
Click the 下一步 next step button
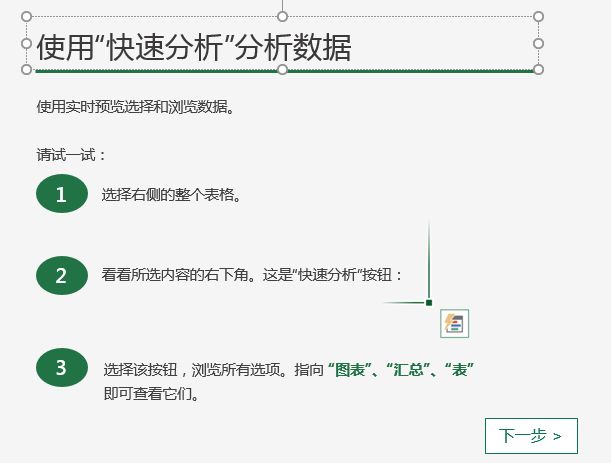[531, 435]
